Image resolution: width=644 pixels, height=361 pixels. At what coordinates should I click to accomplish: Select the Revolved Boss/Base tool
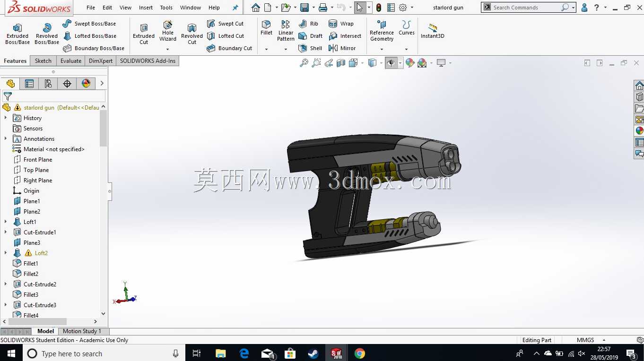coord(47,34)
